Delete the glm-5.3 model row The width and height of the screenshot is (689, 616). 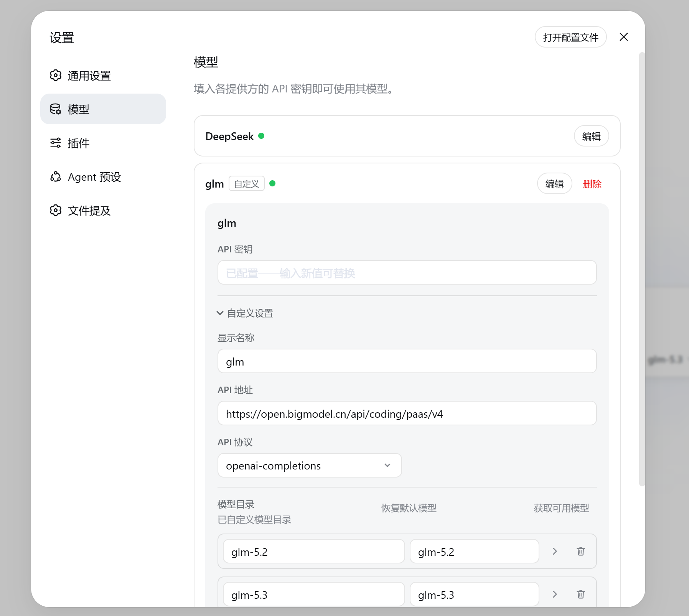point(581,594)
